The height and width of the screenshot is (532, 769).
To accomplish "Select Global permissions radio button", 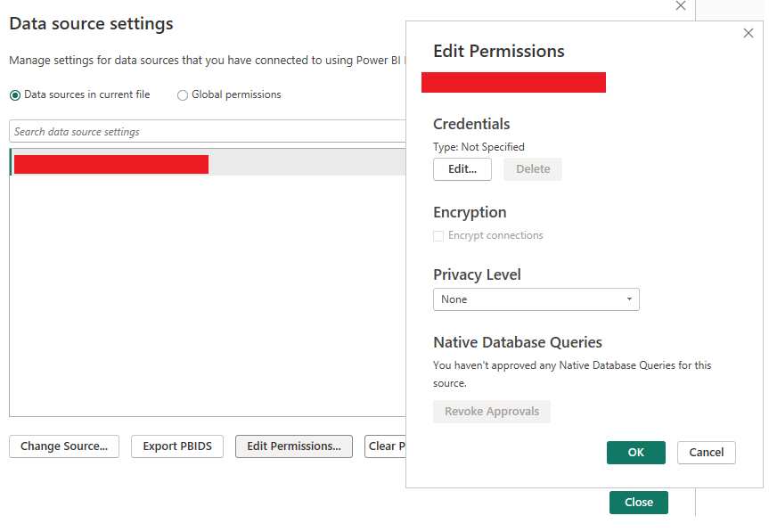I will [x=183, y=95].
